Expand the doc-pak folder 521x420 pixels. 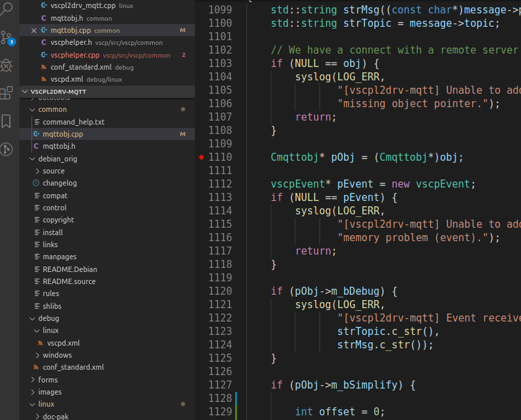(38, 417)
